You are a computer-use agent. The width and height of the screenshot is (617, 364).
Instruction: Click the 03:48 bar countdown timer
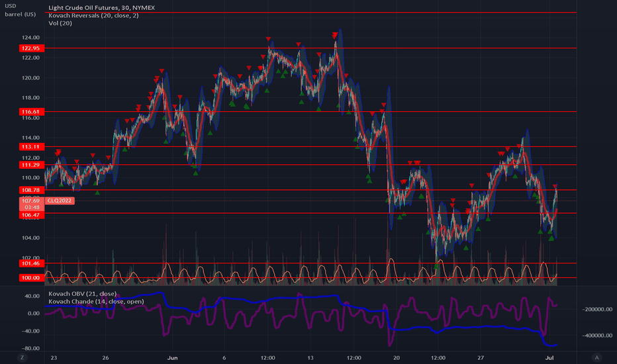32,207
